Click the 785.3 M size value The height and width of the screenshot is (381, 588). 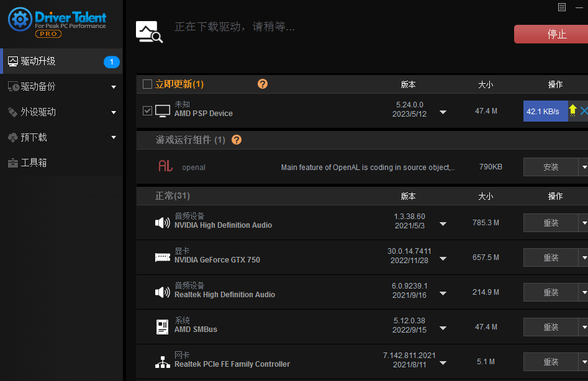point(486,223)
